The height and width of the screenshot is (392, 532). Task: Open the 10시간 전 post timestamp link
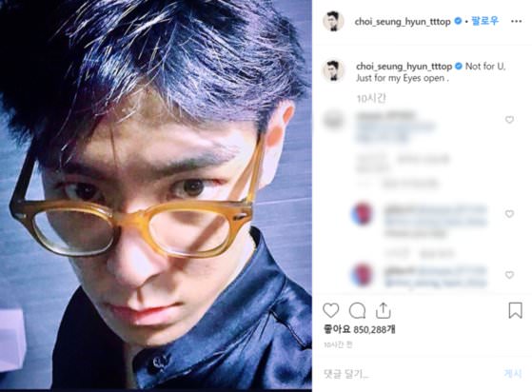338,344
